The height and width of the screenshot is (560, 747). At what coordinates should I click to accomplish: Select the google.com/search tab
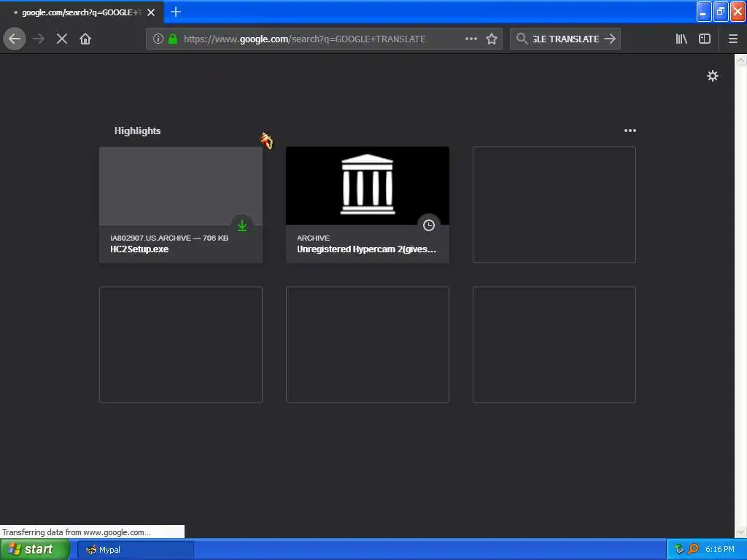click(x=82, y=12)
